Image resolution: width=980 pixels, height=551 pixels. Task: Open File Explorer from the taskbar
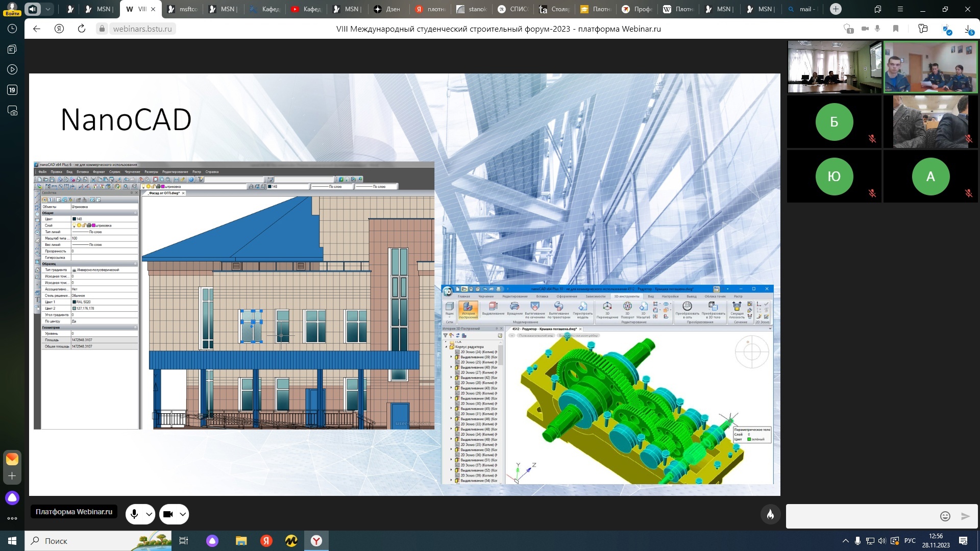point(241,541)
